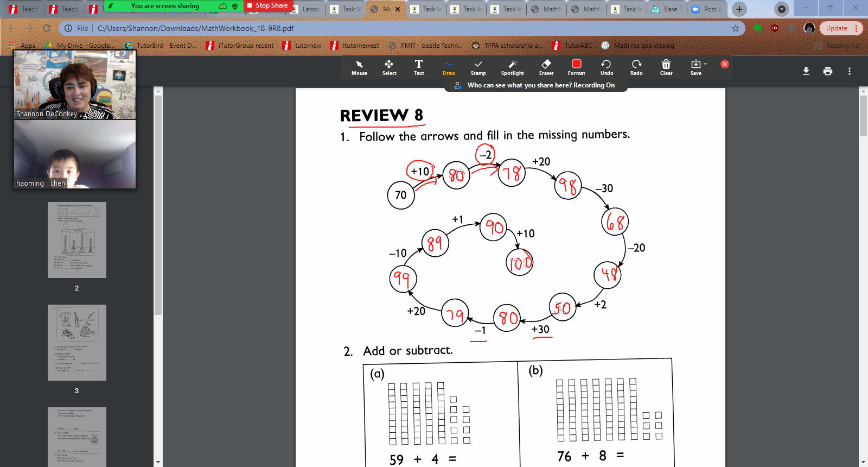The height and width of the screenshot is (467, 868).
Task: Bookmark this page with star icon
Action: pos(736,28)
